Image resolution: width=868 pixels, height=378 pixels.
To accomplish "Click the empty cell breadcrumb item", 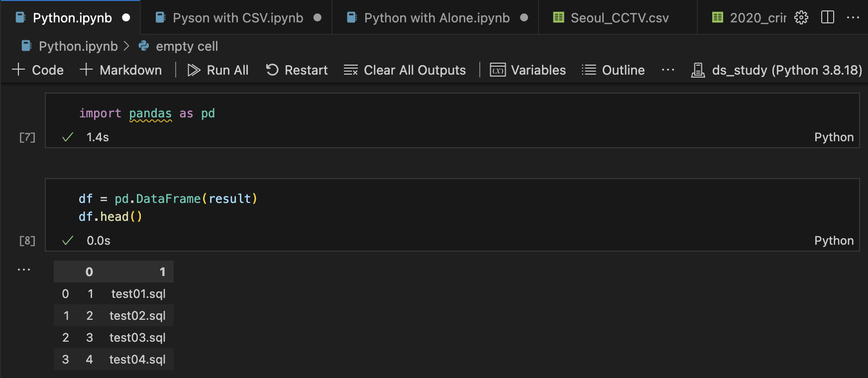I will pos(187,46).
